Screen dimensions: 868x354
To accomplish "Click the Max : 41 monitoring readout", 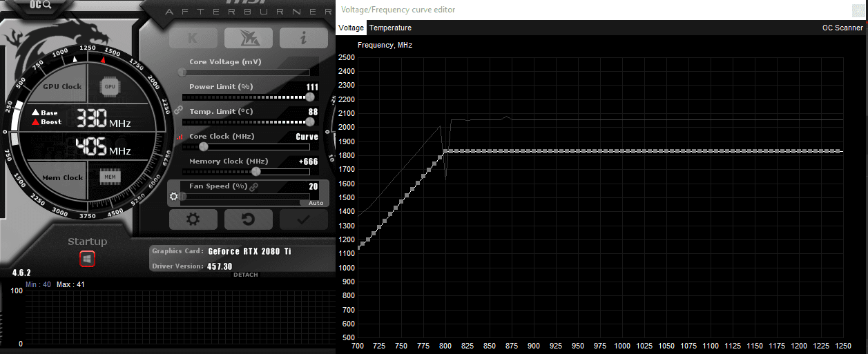I will click(x=70, y=284).
